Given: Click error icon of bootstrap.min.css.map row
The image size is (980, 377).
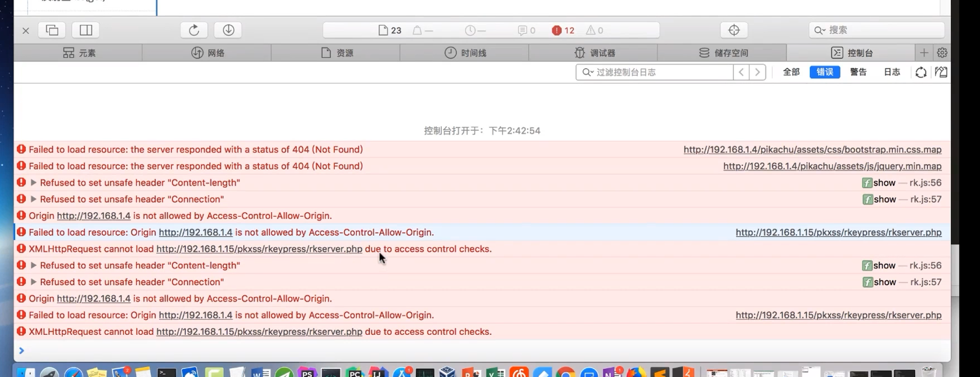Looking at the screenshot, I should (21, 150).
